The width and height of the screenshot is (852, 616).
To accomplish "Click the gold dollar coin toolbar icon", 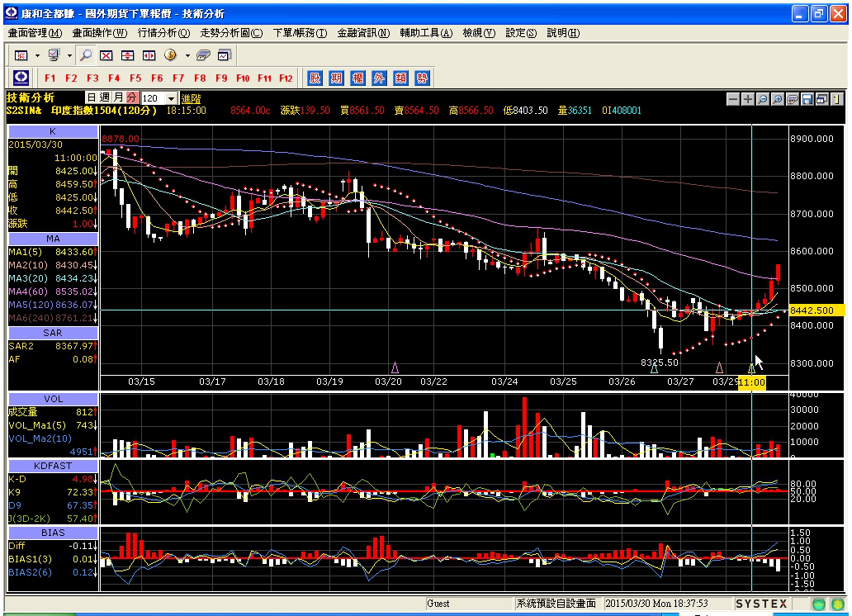I will 171,55.
